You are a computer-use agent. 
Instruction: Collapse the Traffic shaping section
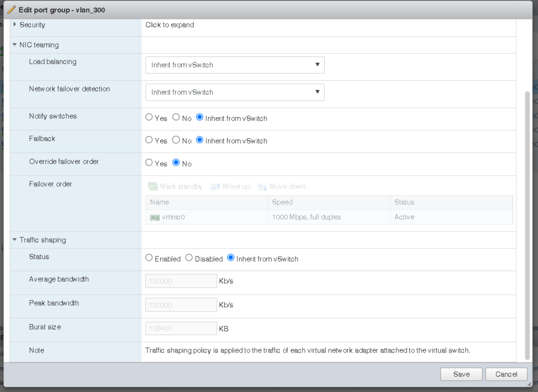pyautogui.click(x=14, y=240)
